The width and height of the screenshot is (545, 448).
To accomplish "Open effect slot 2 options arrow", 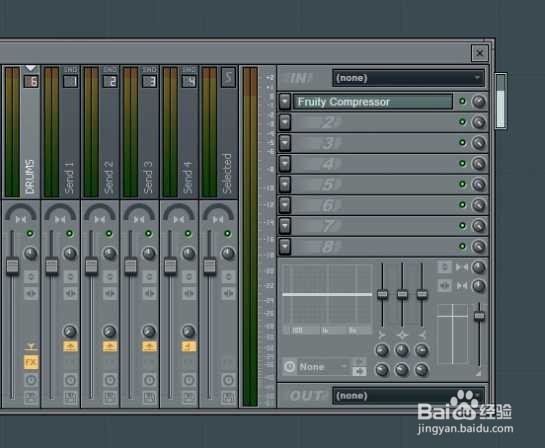I will 285,122.
